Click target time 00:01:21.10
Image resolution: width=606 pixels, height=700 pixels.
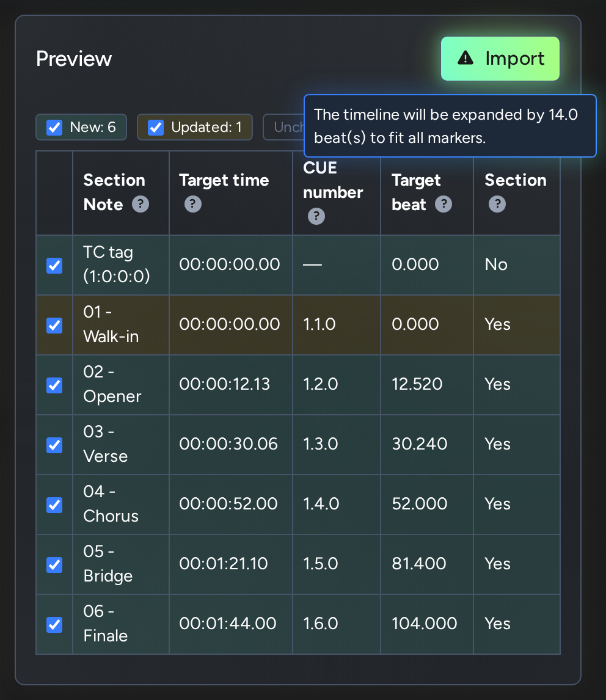(224, 563)
